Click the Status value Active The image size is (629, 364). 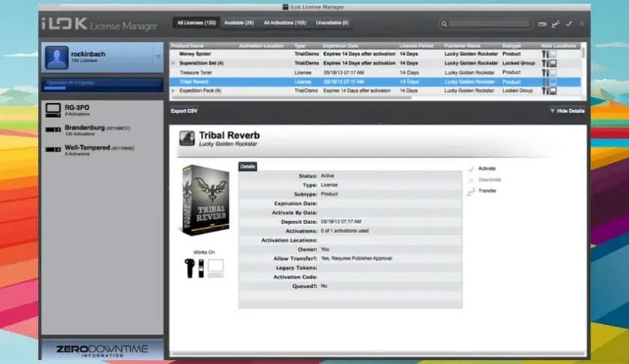327,175
